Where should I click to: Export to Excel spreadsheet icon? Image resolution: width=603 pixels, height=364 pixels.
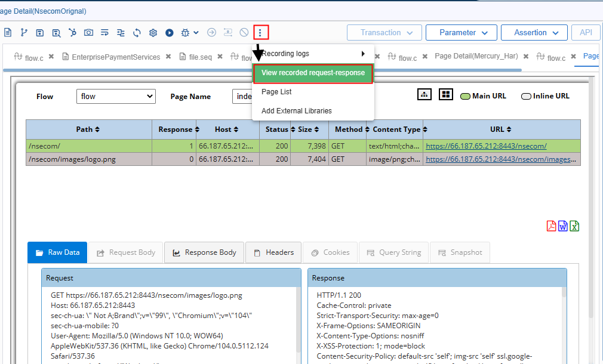coord(574,226)
